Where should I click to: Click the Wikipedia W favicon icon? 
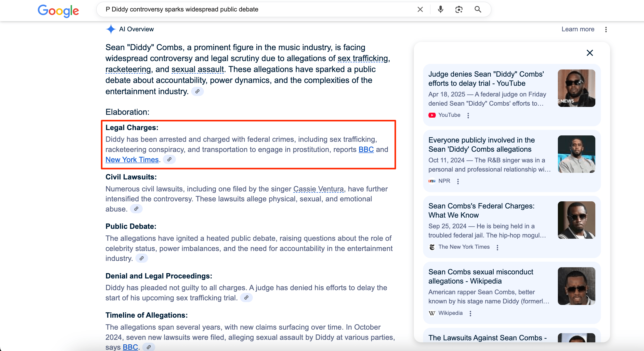coord(432,313)
